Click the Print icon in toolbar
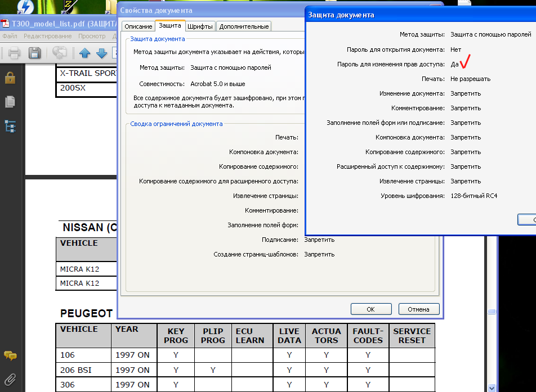The width and height of the screenshot is (536, 392). [15, 53]
